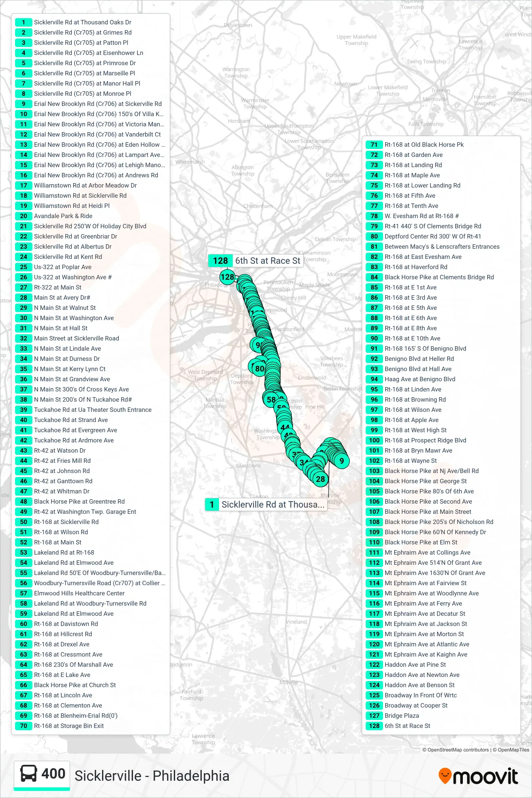Select stop 57 Elmwood Hills Healthcare Center

(70, 593)
